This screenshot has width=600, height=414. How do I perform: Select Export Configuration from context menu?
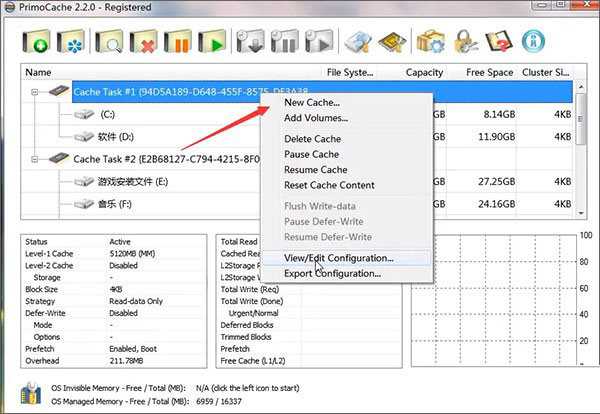pos(334,273)
